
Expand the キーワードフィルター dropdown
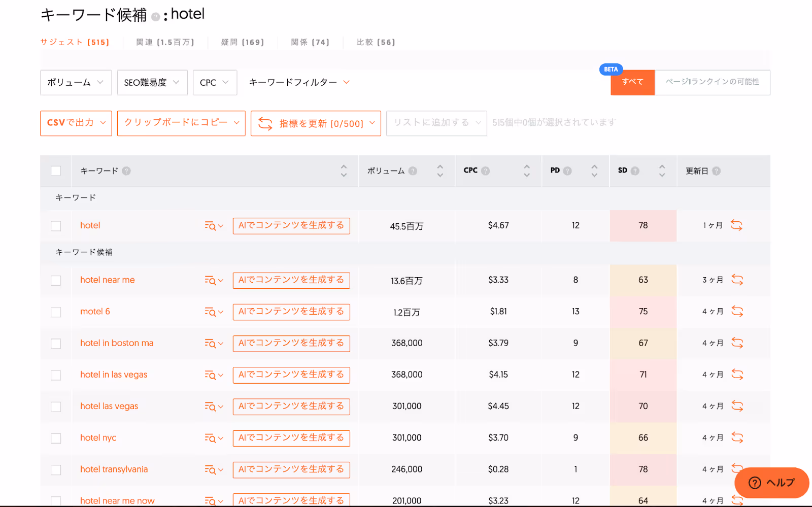(x=299, y=82)
